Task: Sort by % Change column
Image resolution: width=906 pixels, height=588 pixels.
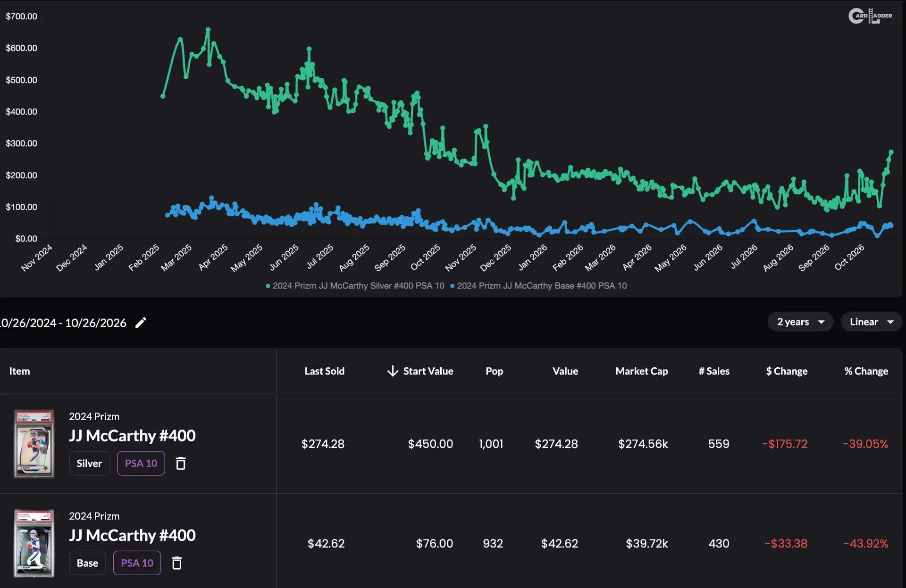Action: 866,371
